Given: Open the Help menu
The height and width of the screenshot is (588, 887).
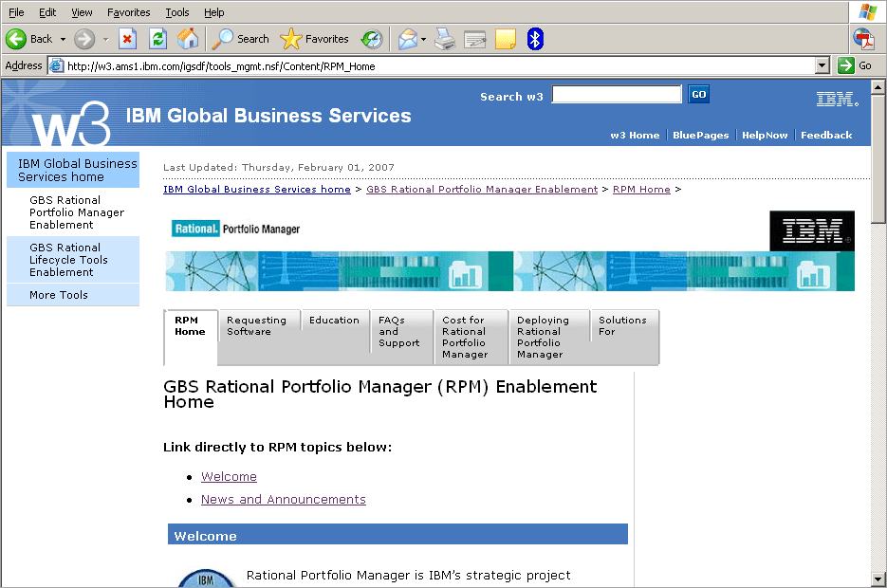Looking at the screenshot, I should click(x=213, y=12).
